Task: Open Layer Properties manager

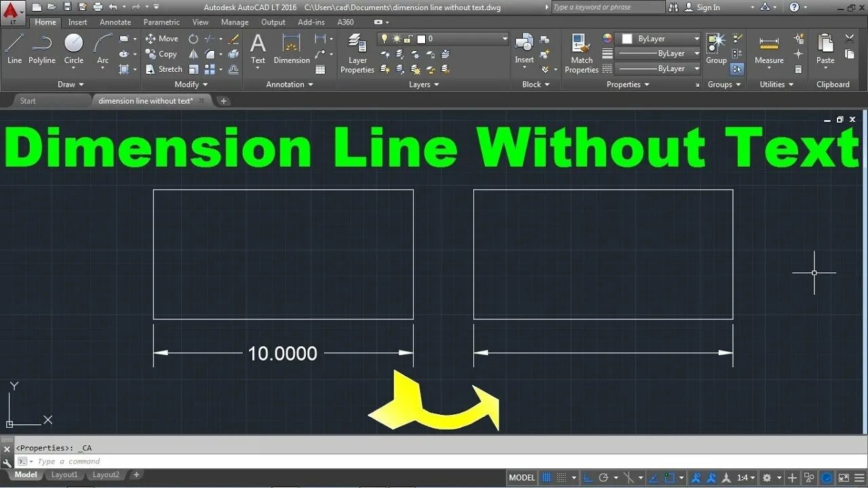Action: tap(357, 53)
